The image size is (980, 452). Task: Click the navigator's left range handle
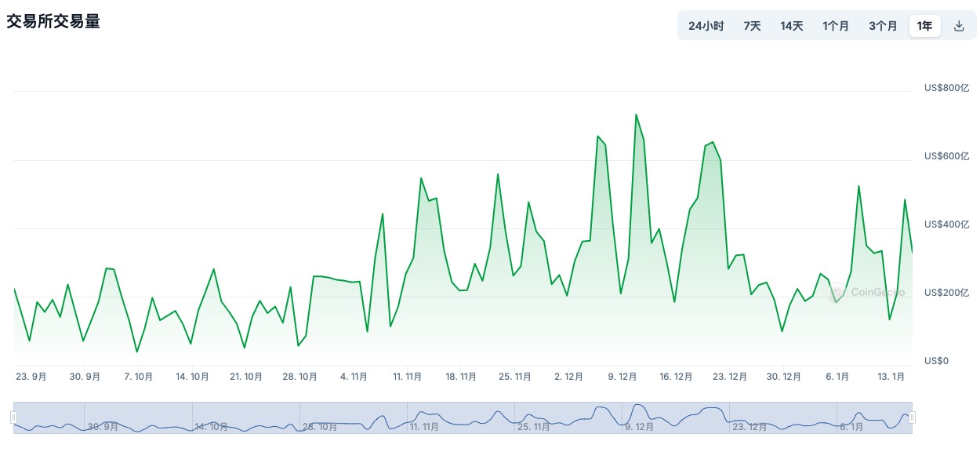[x=13, y=417]
